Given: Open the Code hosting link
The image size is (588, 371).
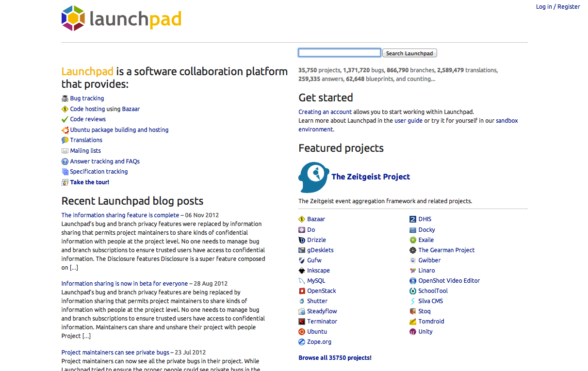Looking at the screenshot, I should pyautogui.click(x=87, y=109).
